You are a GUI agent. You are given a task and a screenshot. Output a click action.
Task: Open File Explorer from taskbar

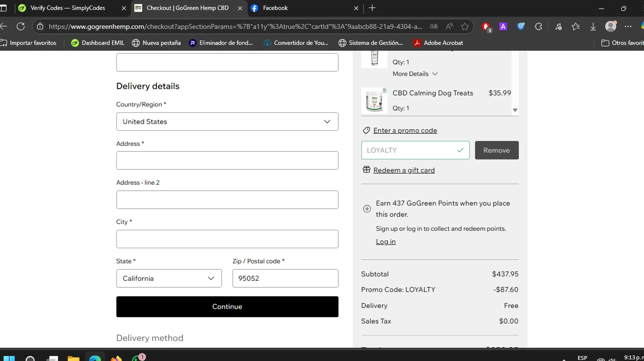pyautogui.click(x=73, y=358)
